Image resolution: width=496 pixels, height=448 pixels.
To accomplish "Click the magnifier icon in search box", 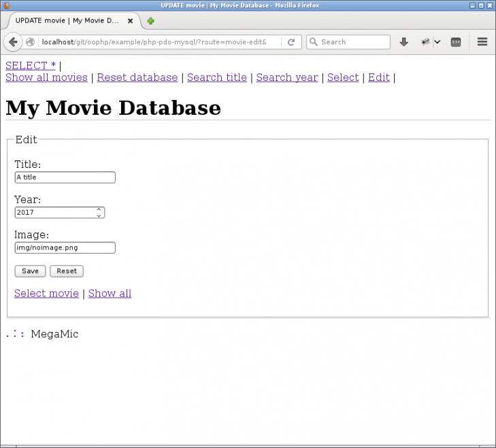I will [313, 41].
